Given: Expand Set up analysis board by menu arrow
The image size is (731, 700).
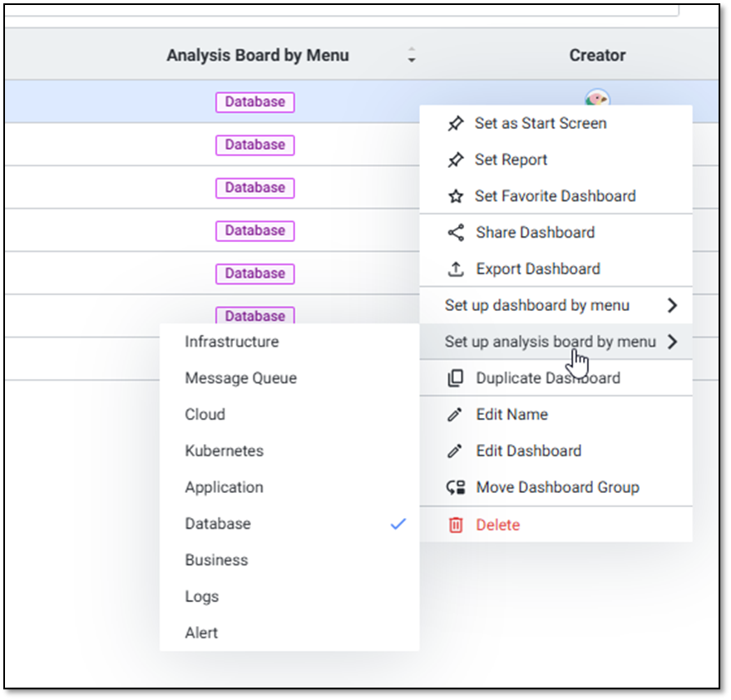Looking at the screenshot, I should click(672, 342).
